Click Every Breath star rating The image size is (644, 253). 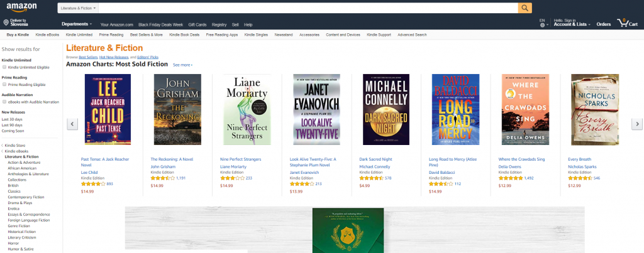tap(580, 178)
